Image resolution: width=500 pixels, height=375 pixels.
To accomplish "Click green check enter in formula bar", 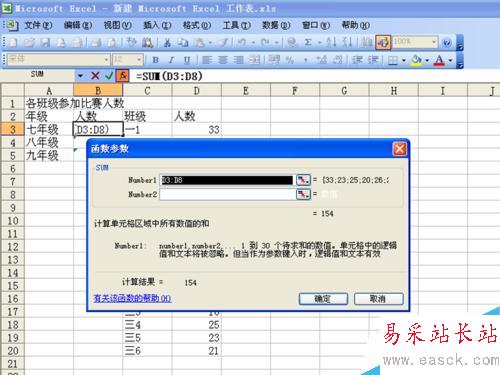I will 109,76.
